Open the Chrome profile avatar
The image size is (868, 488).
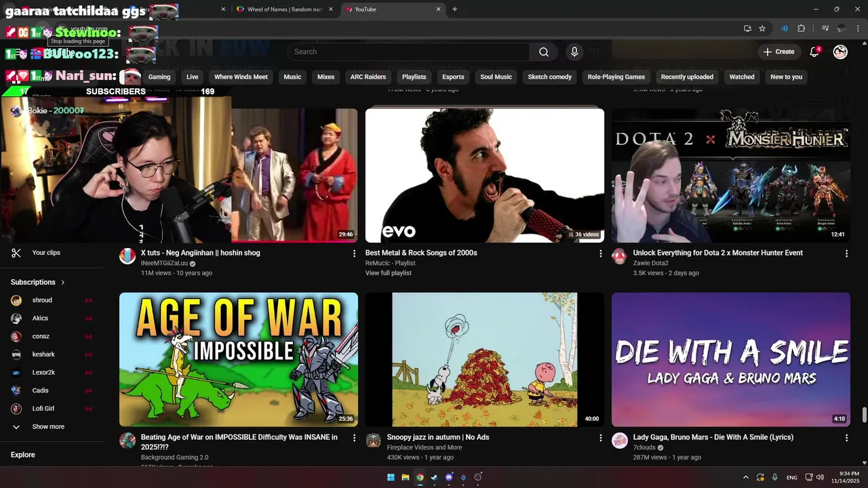842,28
